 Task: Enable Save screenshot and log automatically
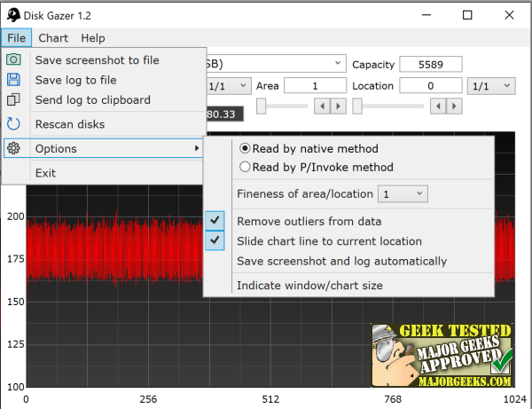pyautogui.click(x=341, y=261)
